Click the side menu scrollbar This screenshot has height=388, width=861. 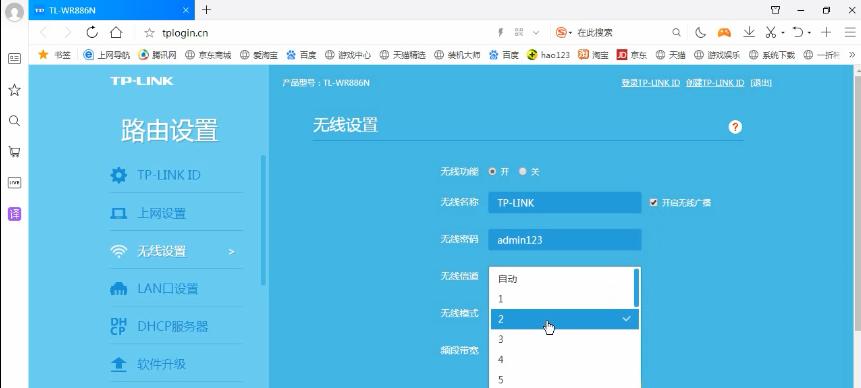pyautogui.click(x=263, y=220)
